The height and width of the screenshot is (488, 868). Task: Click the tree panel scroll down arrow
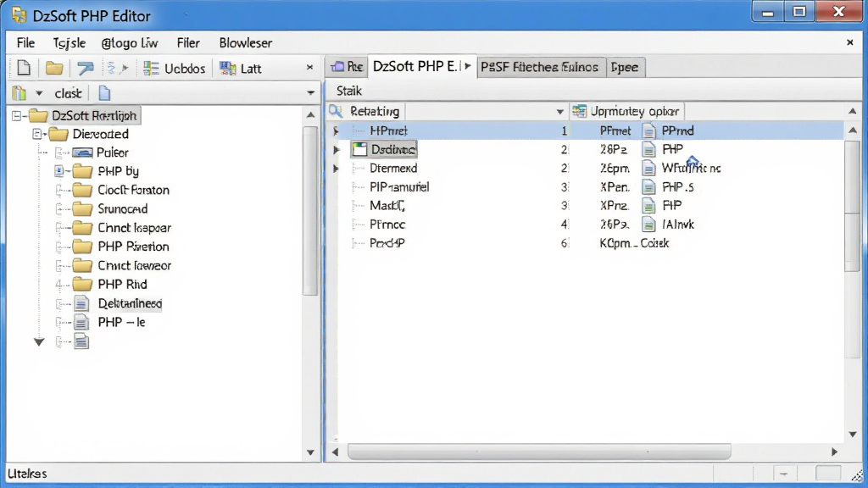point(310,452)
